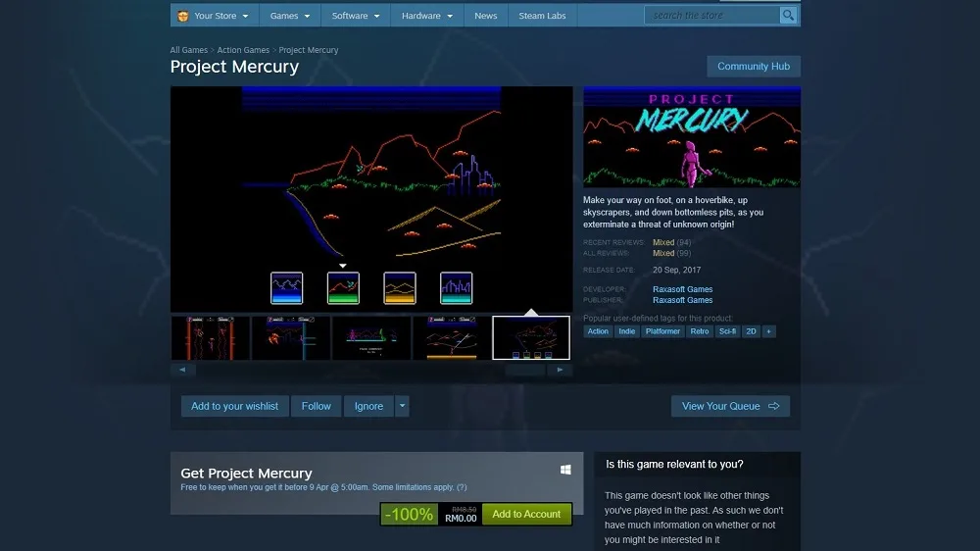
Task: Select the 2D tag
Action: (x=751, y=331)
